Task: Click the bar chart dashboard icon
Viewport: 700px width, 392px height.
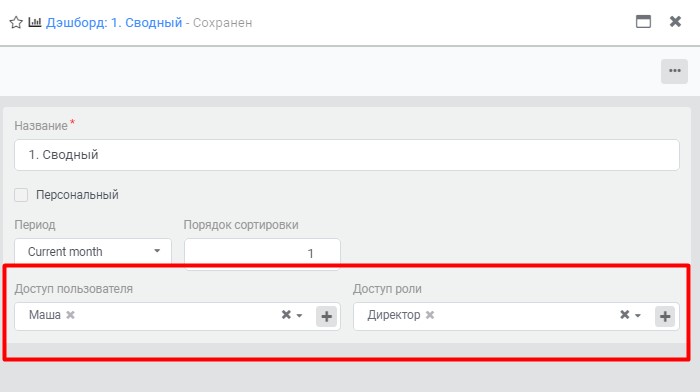Action: pos(34,22)
